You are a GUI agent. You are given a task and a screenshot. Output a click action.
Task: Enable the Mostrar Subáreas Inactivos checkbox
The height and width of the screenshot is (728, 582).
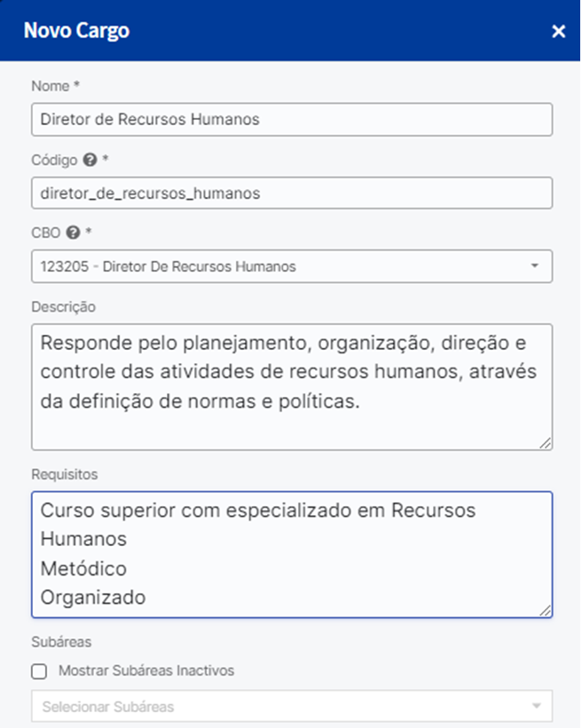tap(39, 671)
